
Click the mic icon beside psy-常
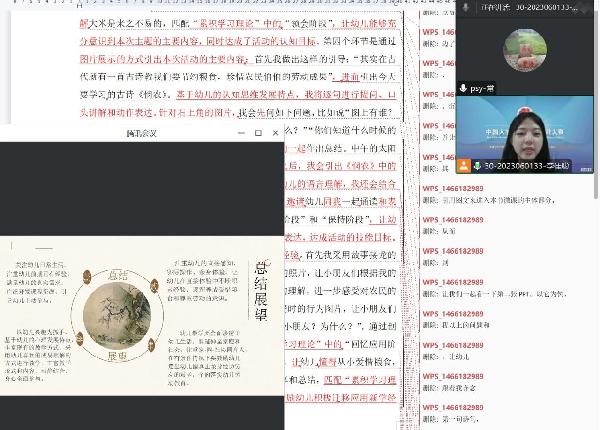463,88
